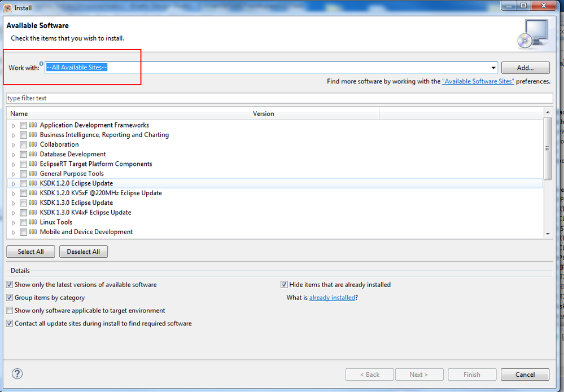This screenshot has width=564, height=392.
Task: Click the info icon beside Work with
Action: (41, 64)
